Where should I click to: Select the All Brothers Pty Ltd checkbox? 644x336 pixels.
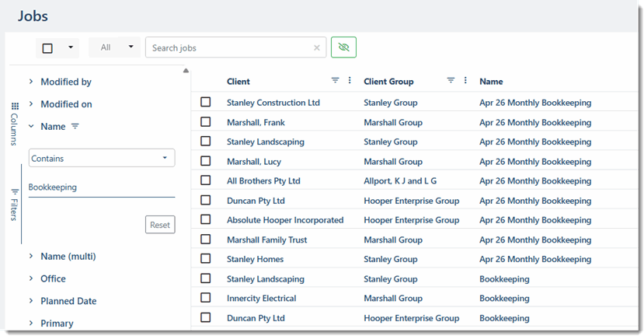(x=205, y=180)
